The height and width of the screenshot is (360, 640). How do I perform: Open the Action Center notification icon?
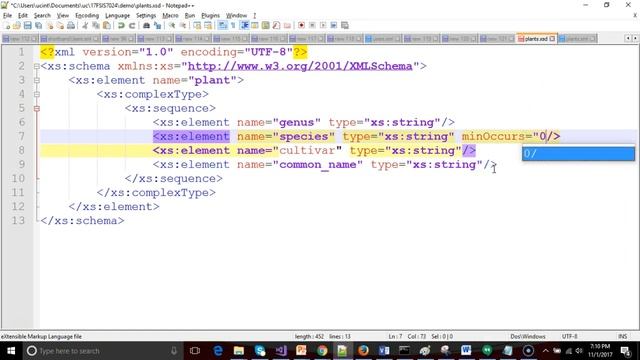pos(626,351)
